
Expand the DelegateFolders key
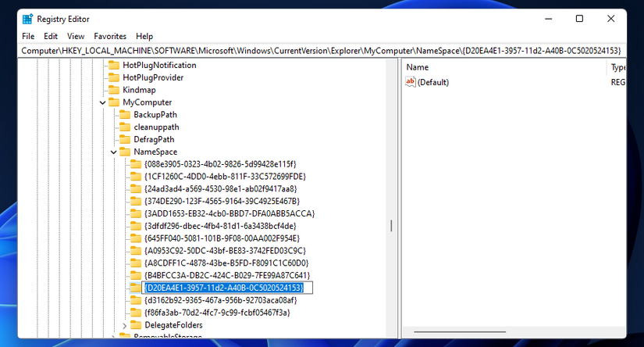click(125, 325)
